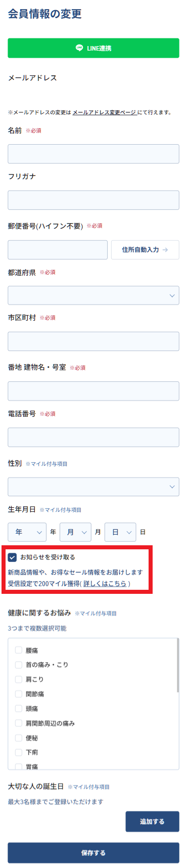Viewport: 188px width, 868px height.
Task: Click the 保存する button
Action: coord(93,853)
